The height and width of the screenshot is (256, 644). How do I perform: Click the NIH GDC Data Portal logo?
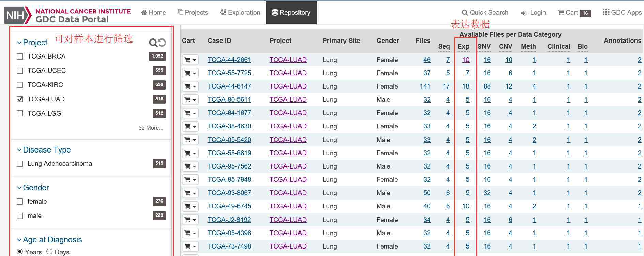67,16
